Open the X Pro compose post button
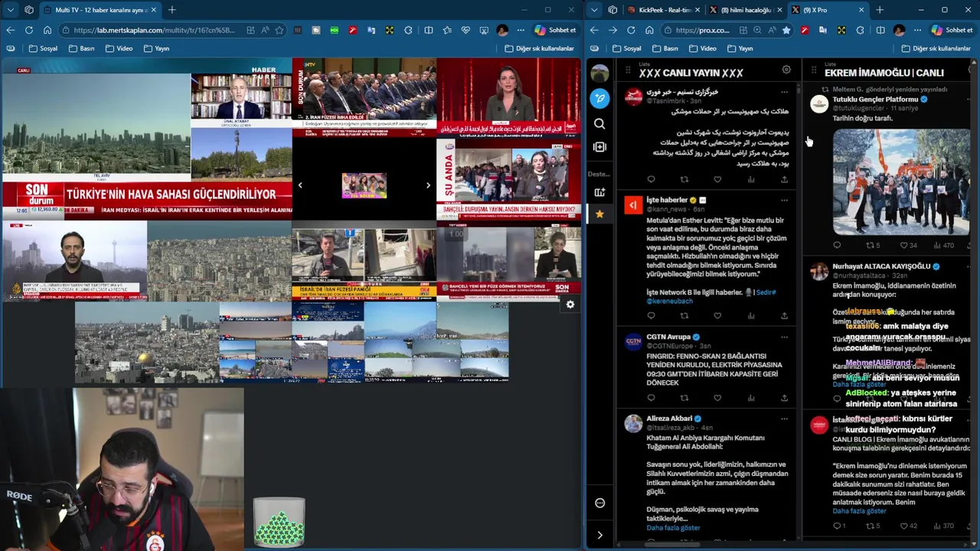The width and height of the screenshot is (980, 551). coord(599,98)
